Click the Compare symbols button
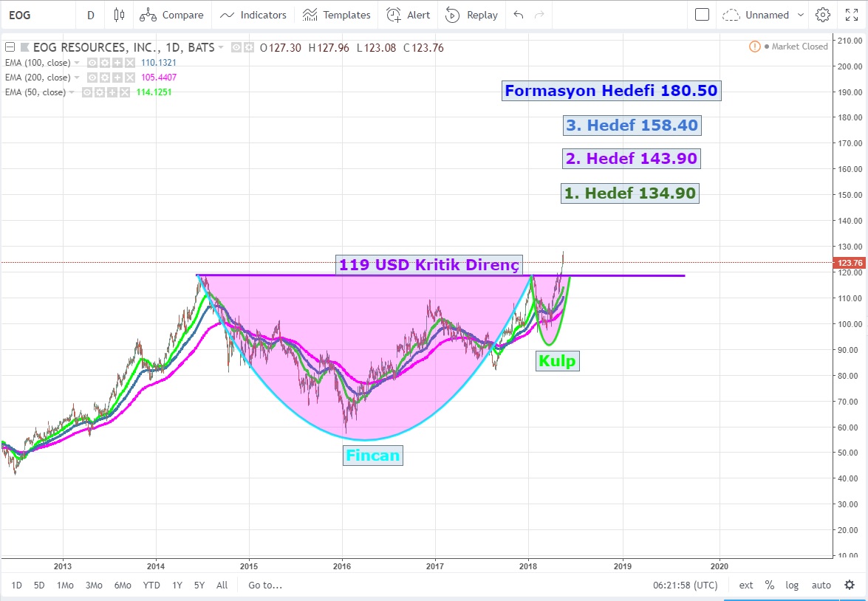 point(171,15)
